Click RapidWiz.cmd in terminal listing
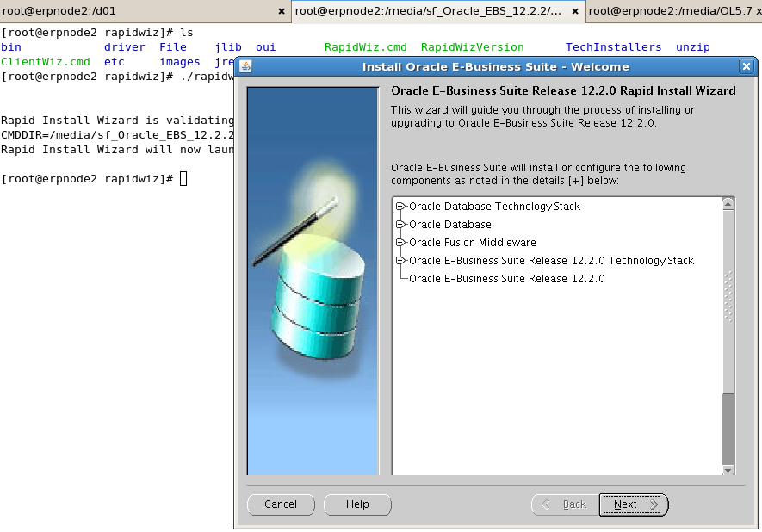762x532 pixels. coord(365,47)
